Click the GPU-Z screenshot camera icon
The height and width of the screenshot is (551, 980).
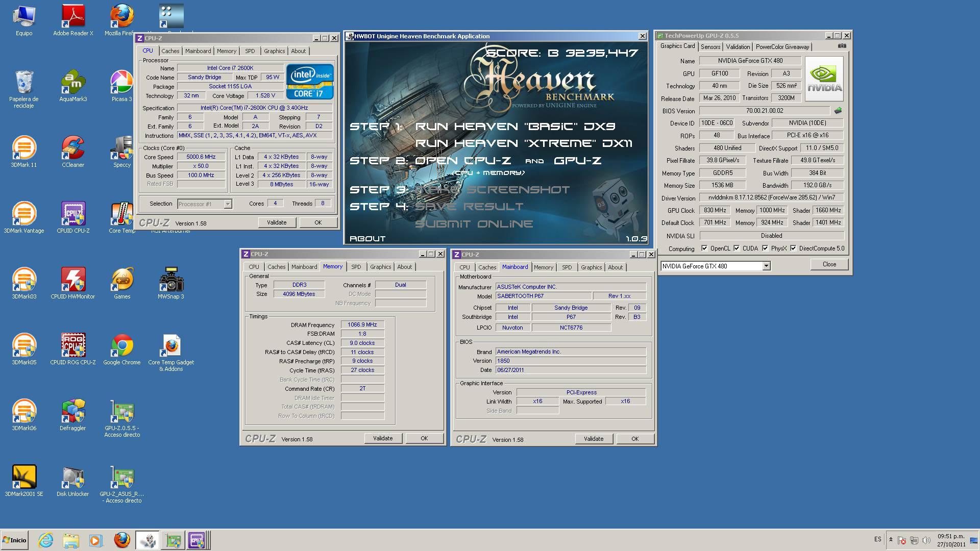tap(842, 46)
